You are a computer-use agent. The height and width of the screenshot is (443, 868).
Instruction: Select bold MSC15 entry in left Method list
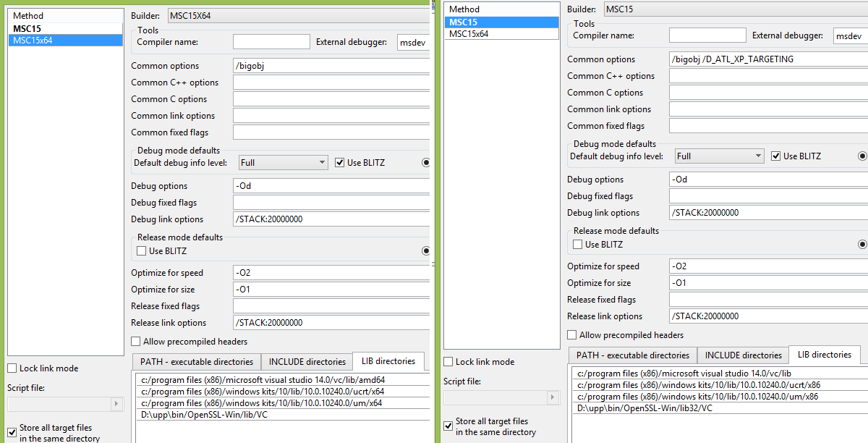click(x=27, y=29)
